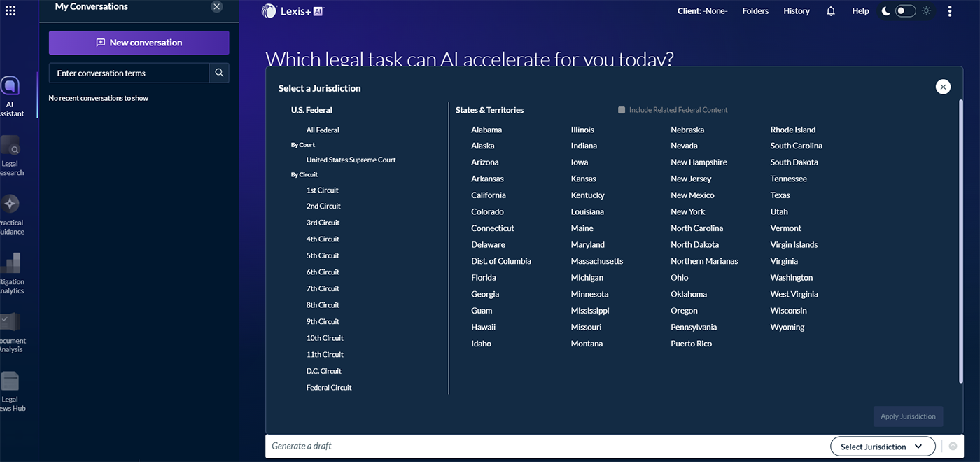Image resolution: width=980 pixels, height=462 pixels.
Task: Choose Rhode Island
Action: [x=793, y=130]
